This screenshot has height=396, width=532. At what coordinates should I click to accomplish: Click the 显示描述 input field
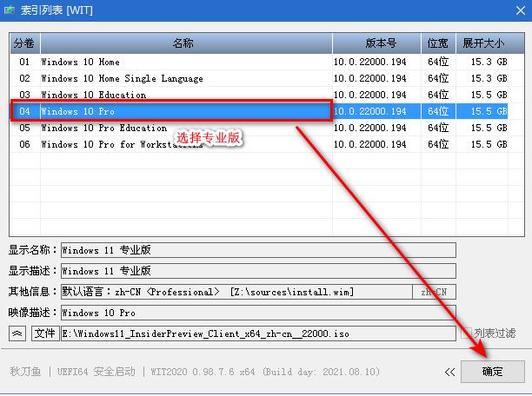pos(258,271)
